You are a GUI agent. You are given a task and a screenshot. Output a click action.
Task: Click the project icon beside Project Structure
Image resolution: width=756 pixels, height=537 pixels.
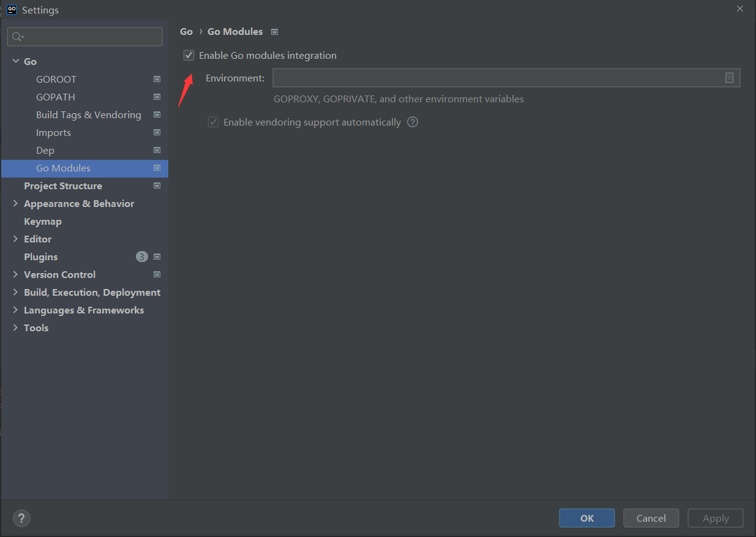click(157, 186)
